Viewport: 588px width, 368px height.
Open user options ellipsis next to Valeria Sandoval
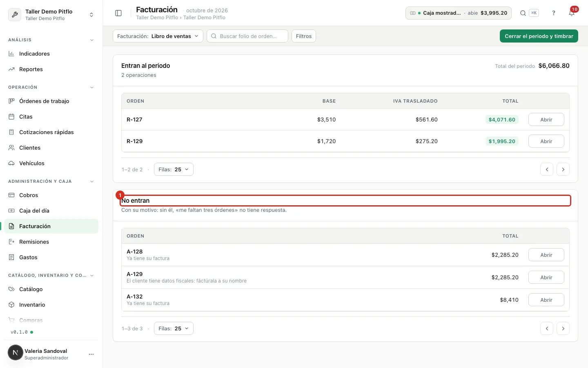pos(91,354)
